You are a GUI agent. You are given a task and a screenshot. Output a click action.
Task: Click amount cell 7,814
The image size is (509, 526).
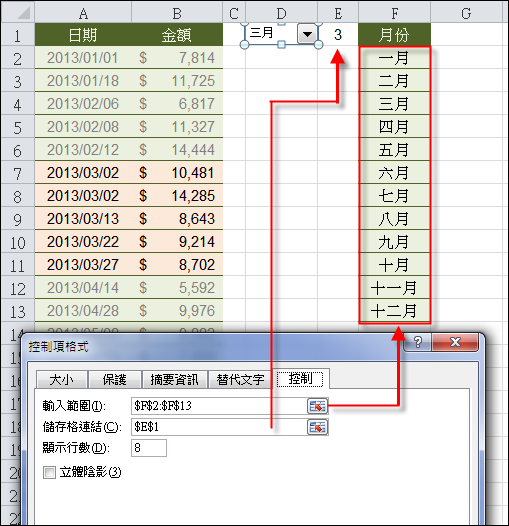pyautogui.click(x=177, y=58)
